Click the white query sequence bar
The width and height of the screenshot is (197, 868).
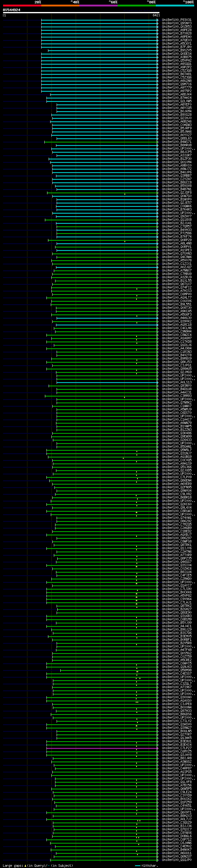pyautogui.click(x=81, y=12)
